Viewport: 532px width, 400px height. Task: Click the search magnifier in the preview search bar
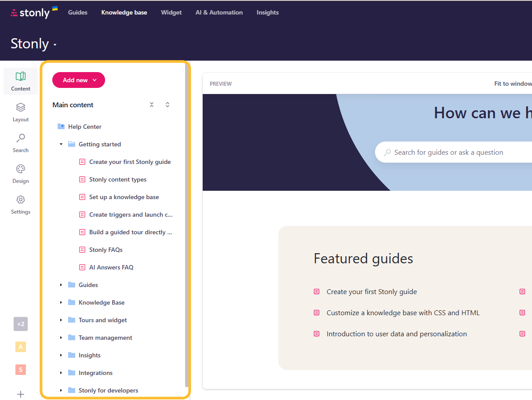click(x=387, y=152)
